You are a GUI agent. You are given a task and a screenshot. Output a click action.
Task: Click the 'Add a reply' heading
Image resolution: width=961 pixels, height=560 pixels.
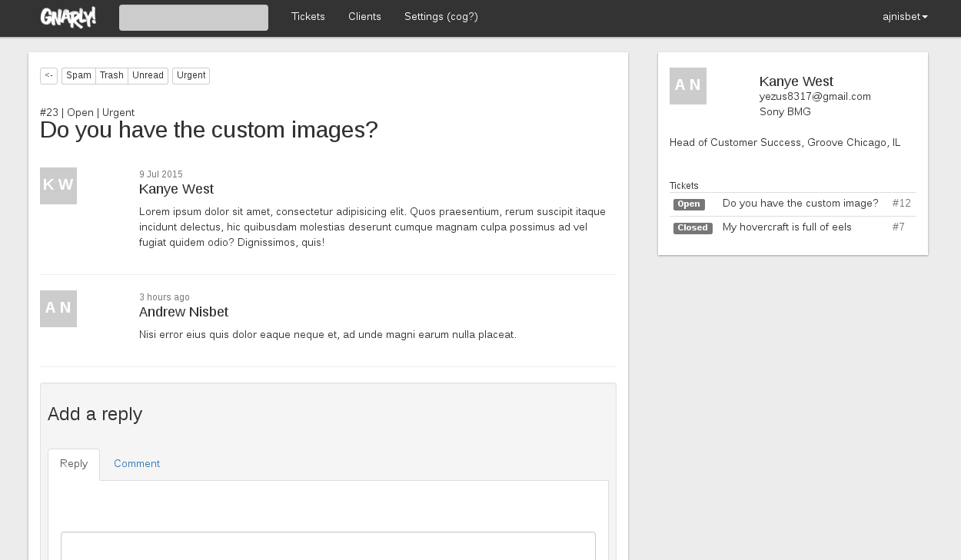point(95,414)
